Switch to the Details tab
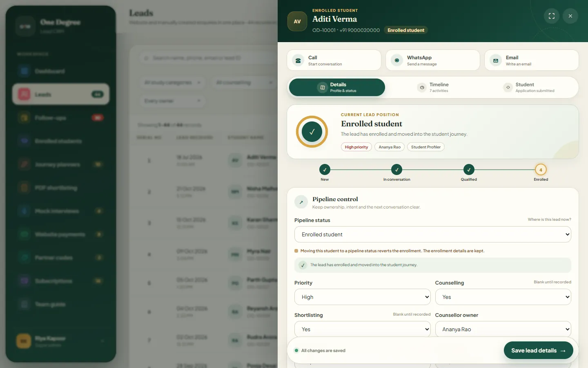Viewport: 588px width, 368px height. coord(337,88)
